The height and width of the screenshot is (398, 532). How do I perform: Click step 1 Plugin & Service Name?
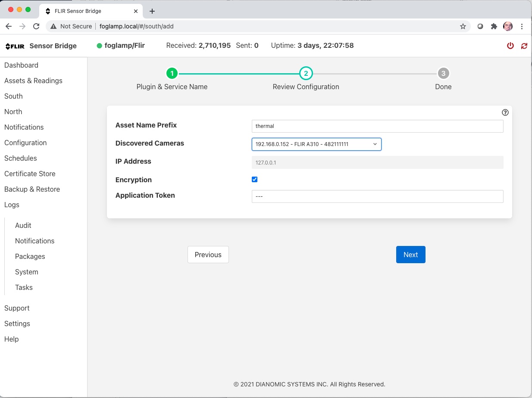point(172,74)
